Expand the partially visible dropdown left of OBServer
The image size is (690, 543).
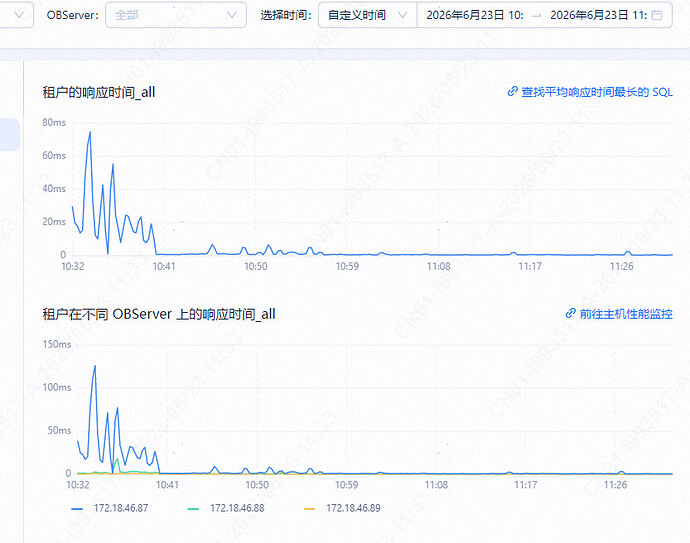coord(16,15)
